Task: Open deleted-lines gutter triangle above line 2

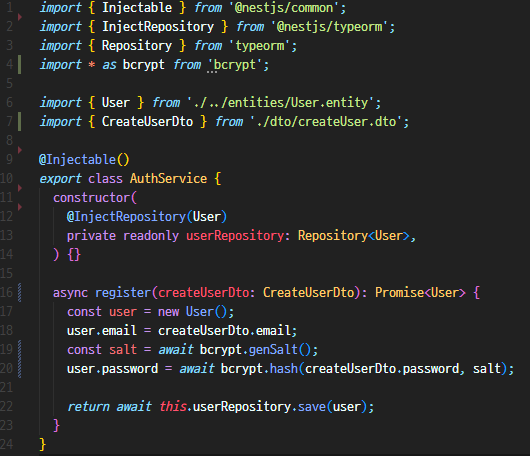Action: (20, 17)
